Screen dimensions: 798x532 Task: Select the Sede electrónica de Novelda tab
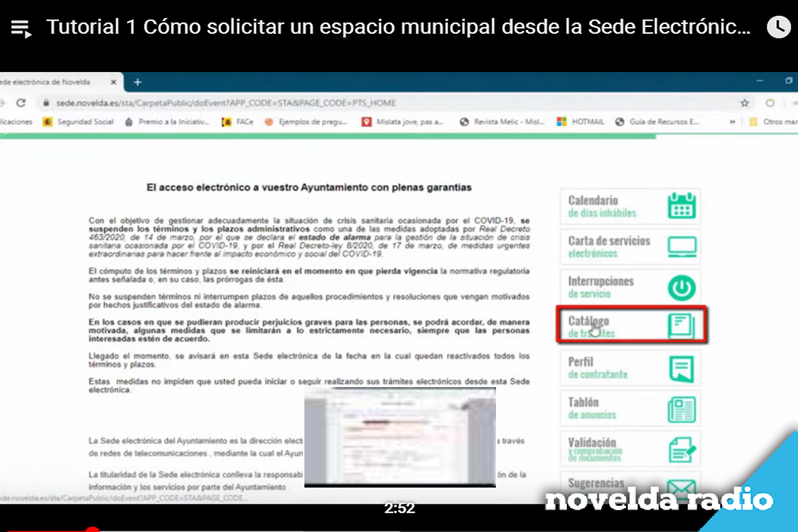point(60,82)
